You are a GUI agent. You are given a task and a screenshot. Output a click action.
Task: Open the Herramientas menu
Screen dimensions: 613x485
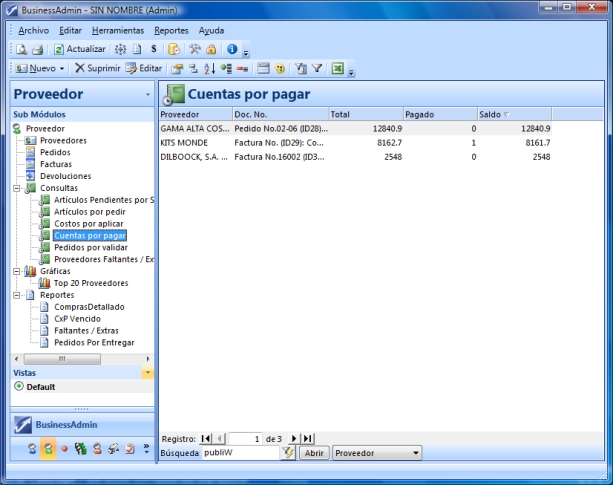(x=117, y=31)
